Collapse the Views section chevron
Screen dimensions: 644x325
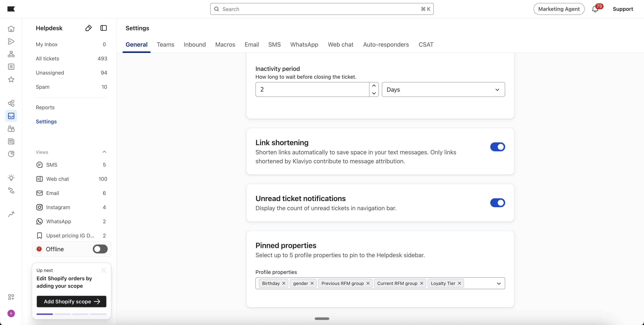click(x=104, y=152)
